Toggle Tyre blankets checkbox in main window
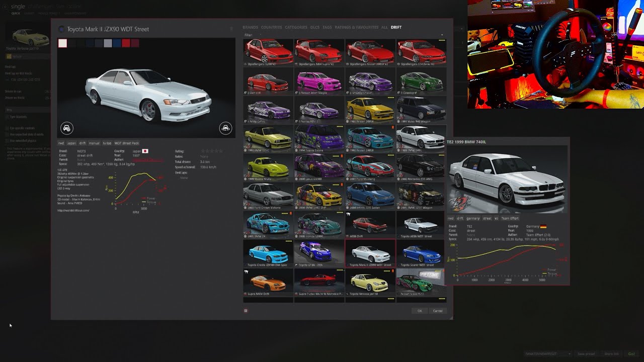 pyautogui.click(x=7, y=117)
